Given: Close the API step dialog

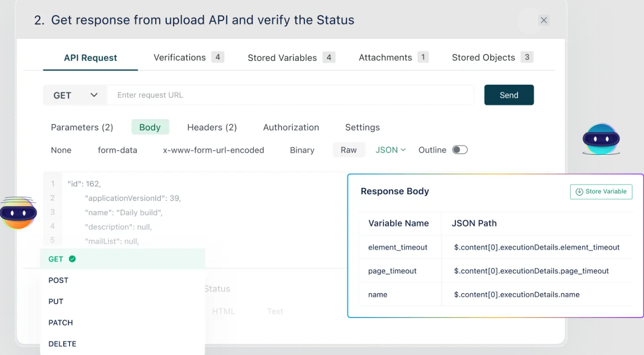Looking at the screenshot, I should 544,20.
